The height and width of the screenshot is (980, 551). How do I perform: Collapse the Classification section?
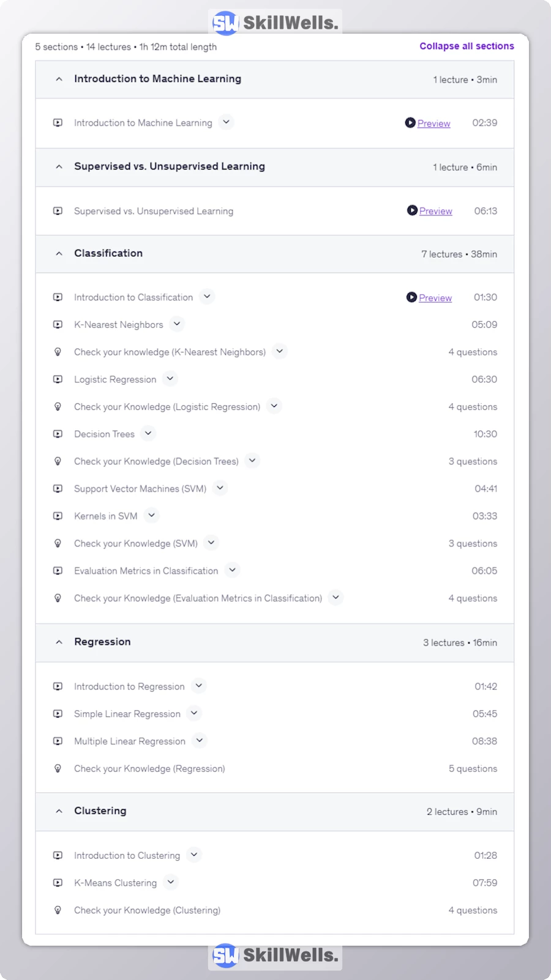(59, 254)
